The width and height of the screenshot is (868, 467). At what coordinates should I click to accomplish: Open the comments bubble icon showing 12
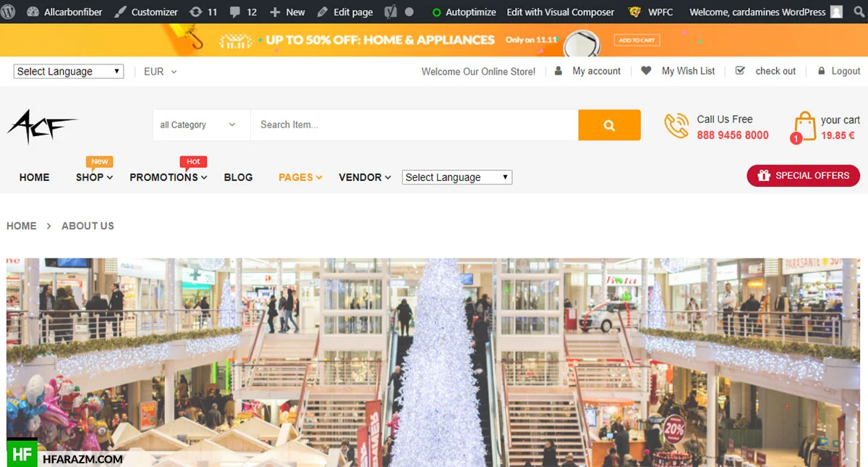pos(235,12)
